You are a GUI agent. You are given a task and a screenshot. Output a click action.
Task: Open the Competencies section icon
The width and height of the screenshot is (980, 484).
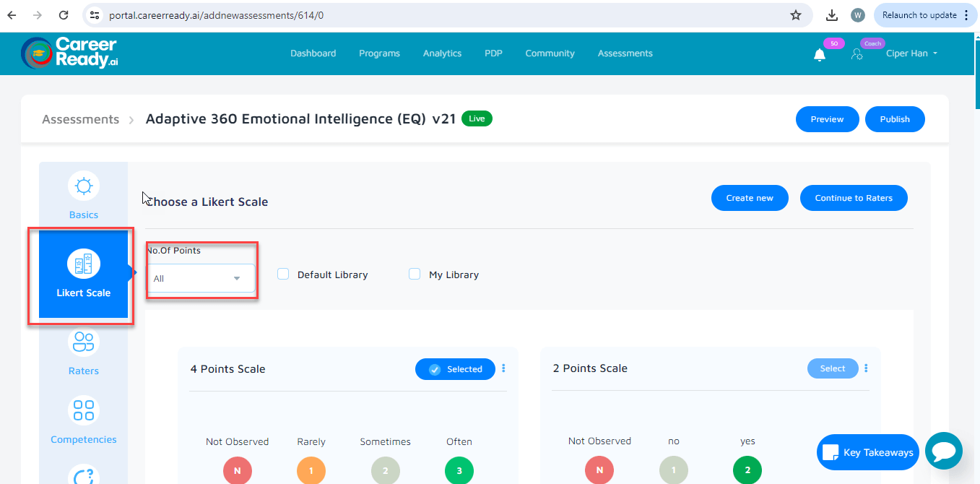click(x=83, y=410)
